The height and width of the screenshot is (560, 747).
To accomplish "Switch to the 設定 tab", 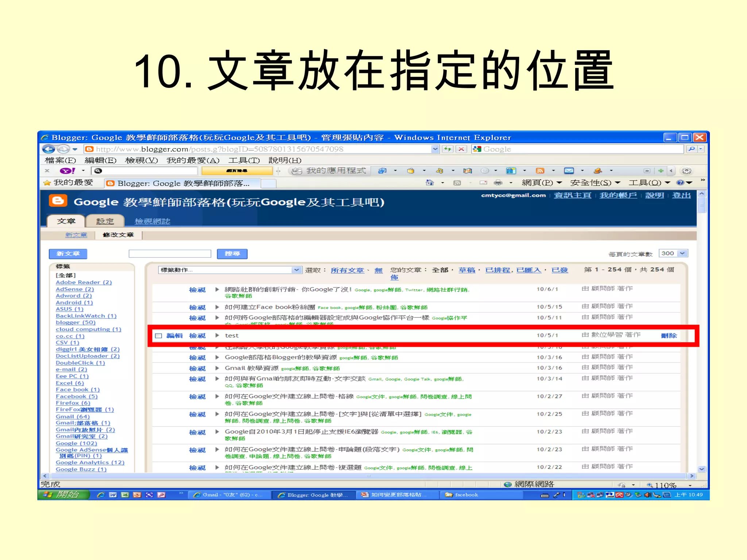I will pos(105,221).
